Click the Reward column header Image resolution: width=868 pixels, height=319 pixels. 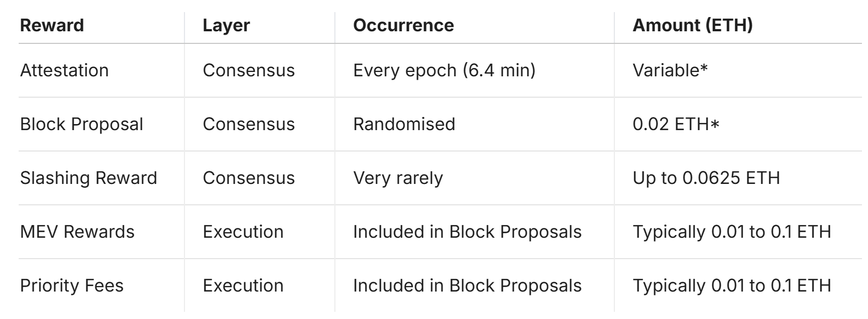coord(52,26)
